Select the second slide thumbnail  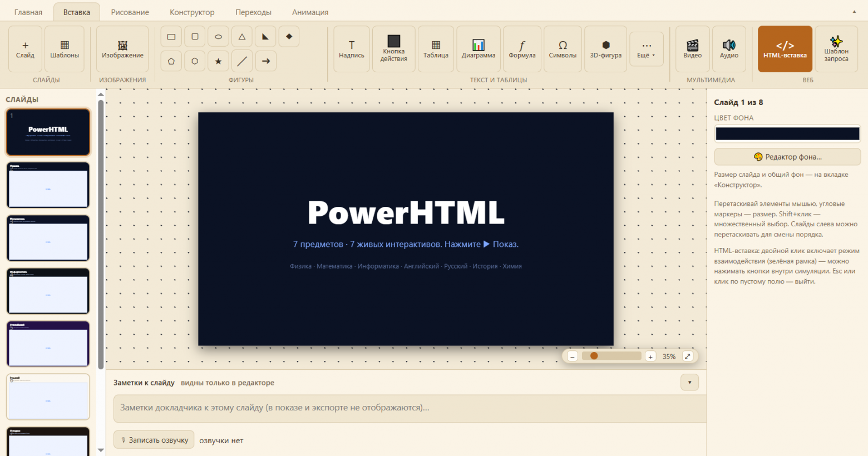(x=48, y=185)
